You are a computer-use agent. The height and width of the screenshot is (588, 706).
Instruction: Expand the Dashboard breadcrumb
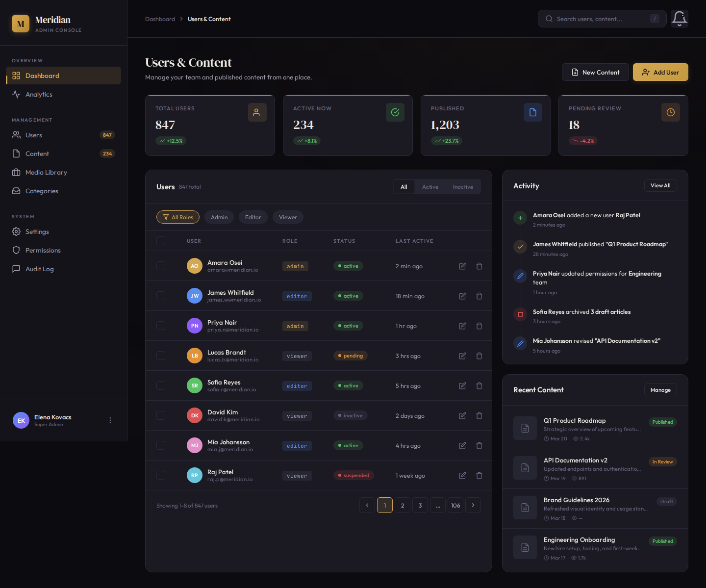160,19
